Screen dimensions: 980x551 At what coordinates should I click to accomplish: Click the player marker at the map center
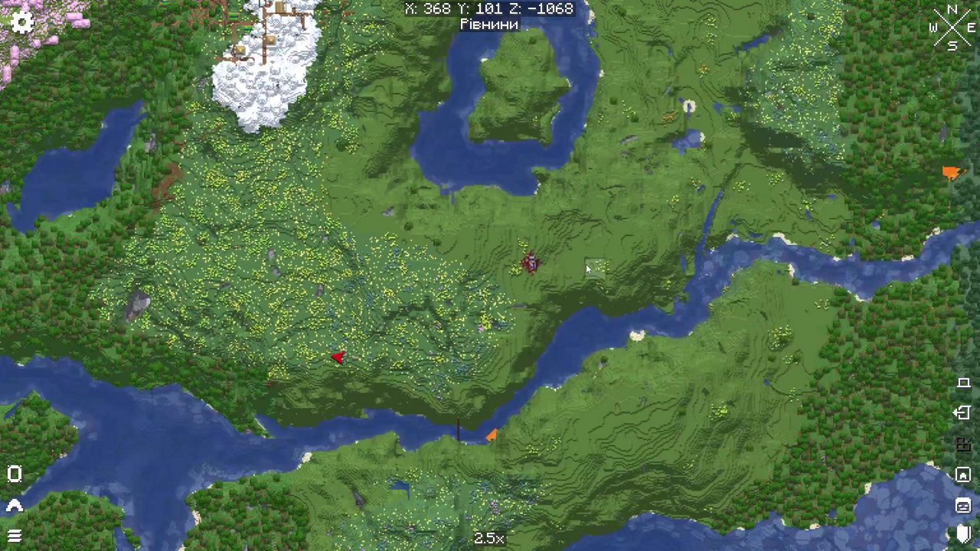[530, 263]
